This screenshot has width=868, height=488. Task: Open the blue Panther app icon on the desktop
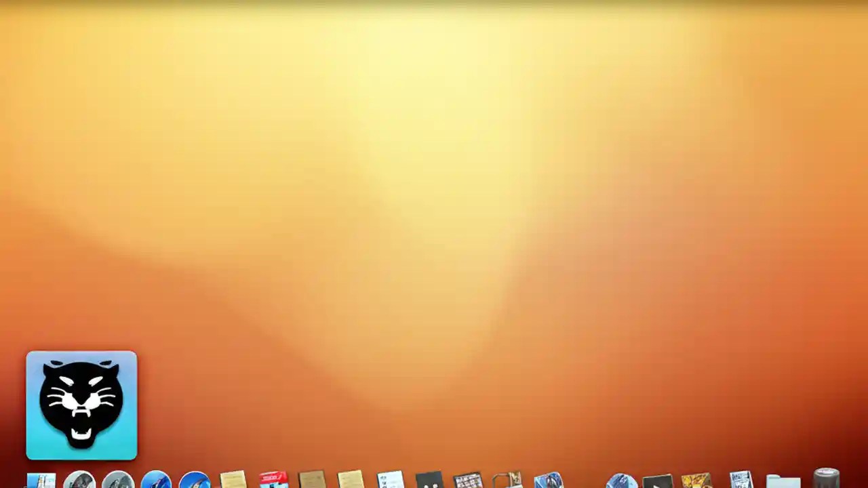(x=81, y=405)
